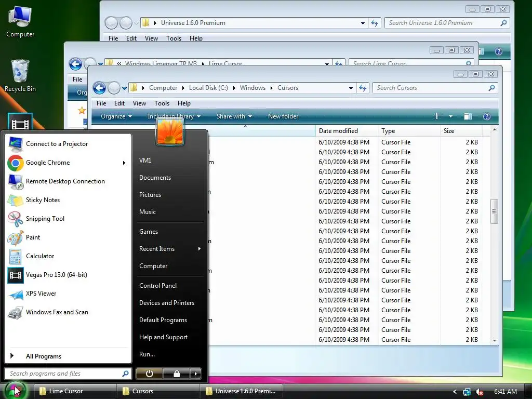The width and height of the screenshot is (532, 399).
Task: Open Tools menu in Universe 1.6.0 Premium window
Action: (x=174, y=38)
